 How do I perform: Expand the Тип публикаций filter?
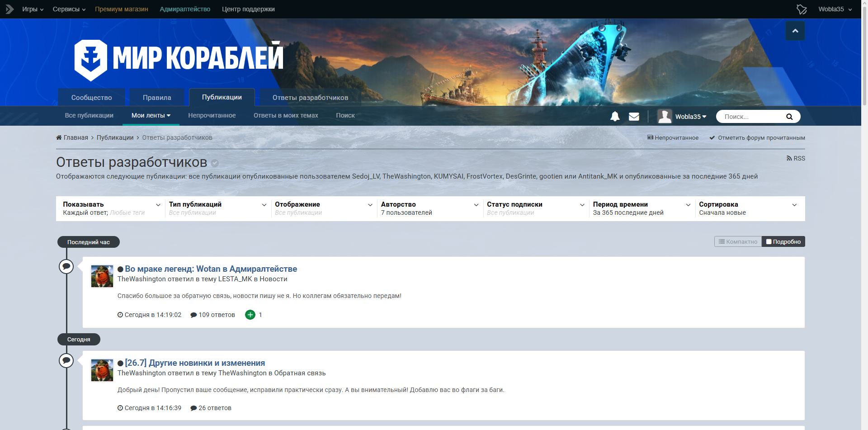point(217,208)
